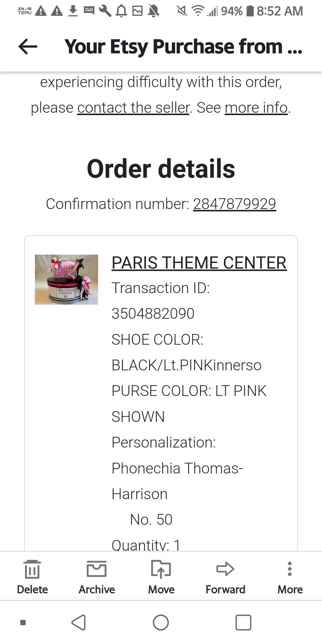This screenshot has width=322, height=644.
Task: Tap the Wi-Fi status icon
Action: click(x=197, y=11)
